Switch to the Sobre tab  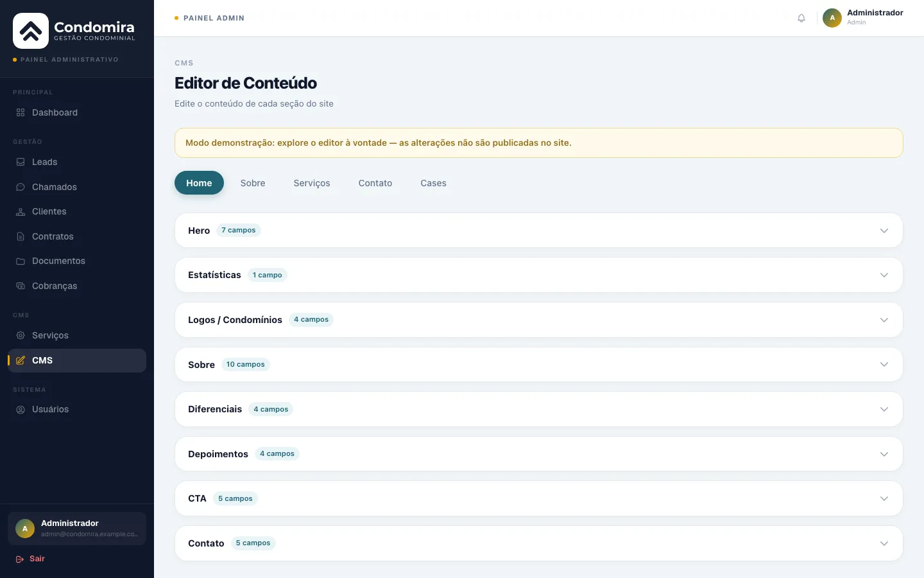pyautogui.click(x=253, y=183)
